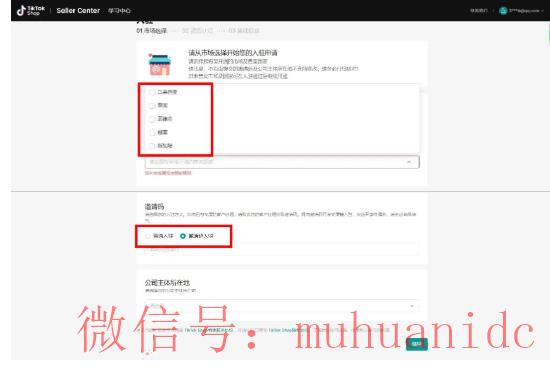Click the market selection field placeholder
This screenshot has width=550, height=369.
[181, 162]
